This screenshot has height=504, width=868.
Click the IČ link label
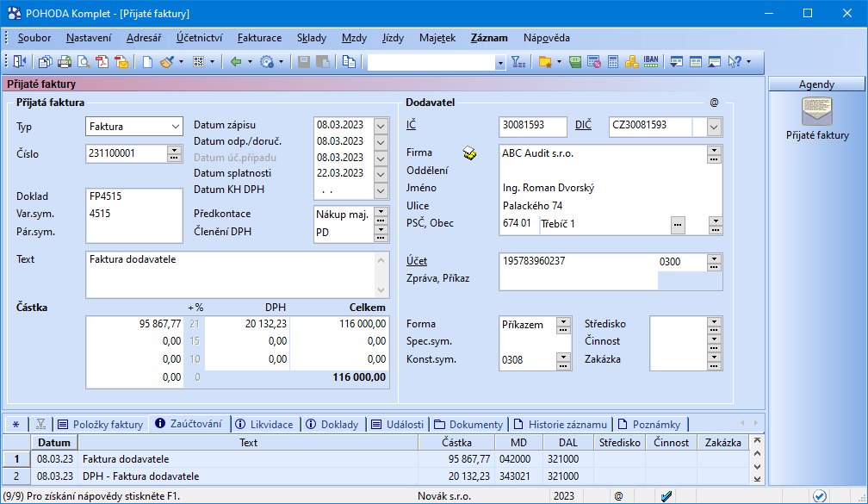click(x=411, y=126)
